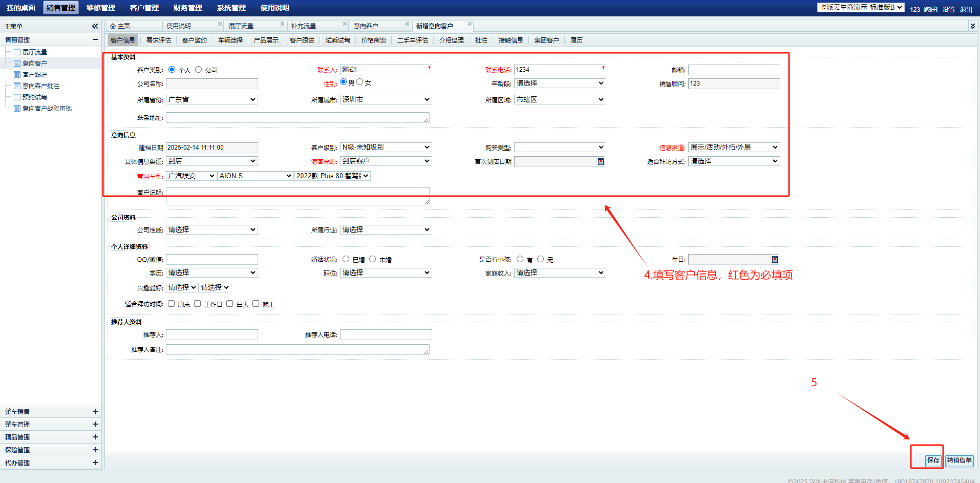Open 财务管理 in the top menu
Image resolution: width=980 pixels, height=483 pixels.
click(x=188, y=8)
